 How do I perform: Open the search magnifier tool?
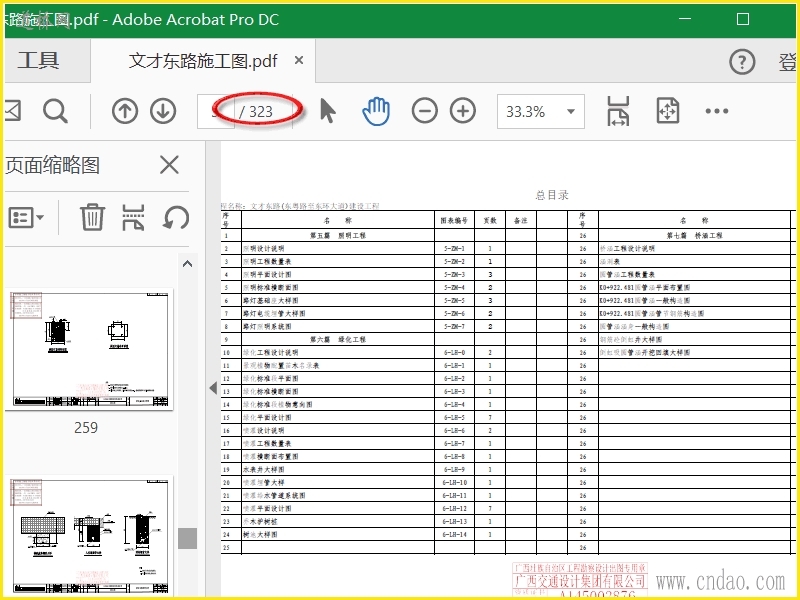[55, 111]
